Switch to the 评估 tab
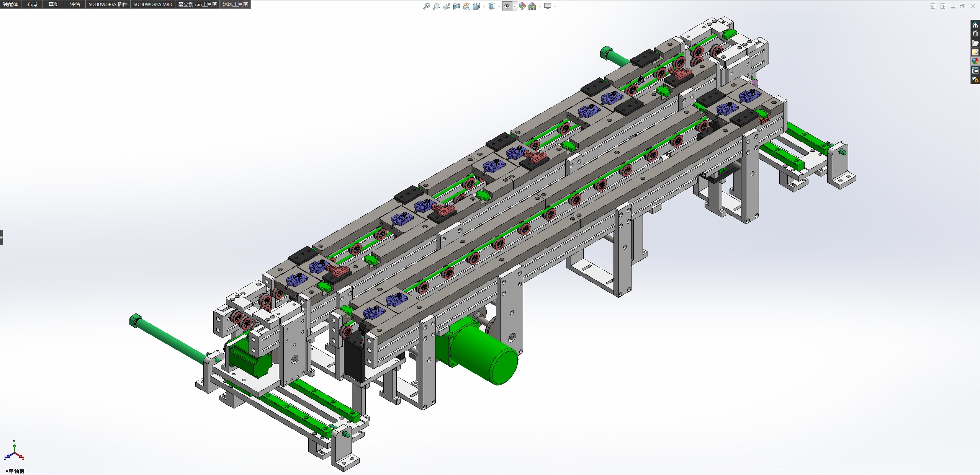The image size is (980, 475). pos(75,4)
